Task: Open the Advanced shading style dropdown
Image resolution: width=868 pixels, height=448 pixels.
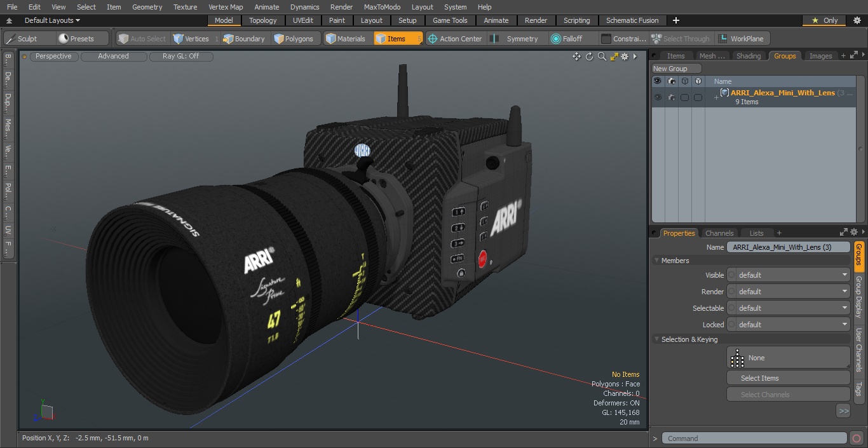Action: pyautogui.click(x=114, y=56)
